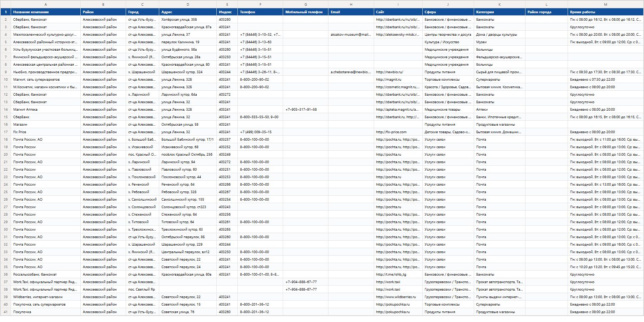Click the 'Магнит Аптека' cell
The image size is (644, 322).
pyautogui.click(x=46, y=110)
